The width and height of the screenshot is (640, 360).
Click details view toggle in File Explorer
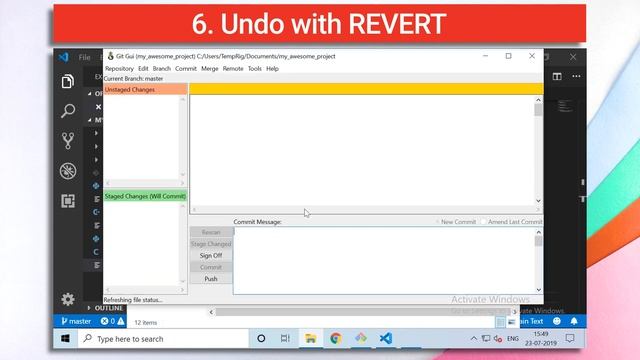(500, 322)
